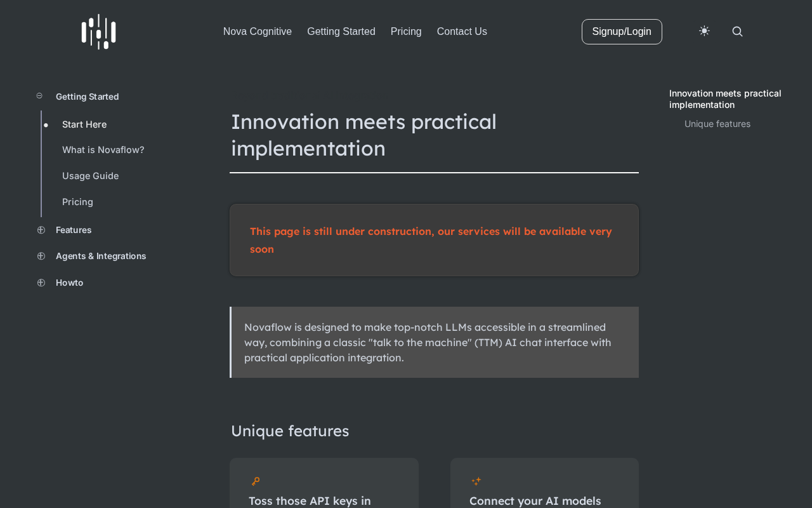Click the key icon on feature card
This screenshot has height=508, width=812.
[256, 481]
